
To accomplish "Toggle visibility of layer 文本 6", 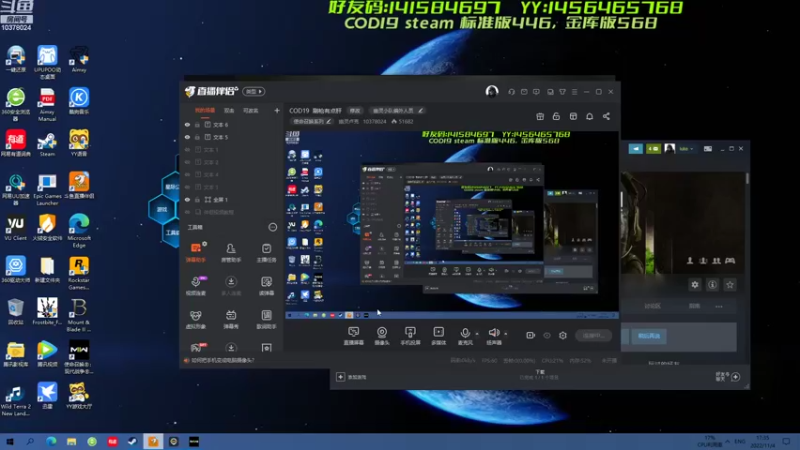I will coord(187,124).
